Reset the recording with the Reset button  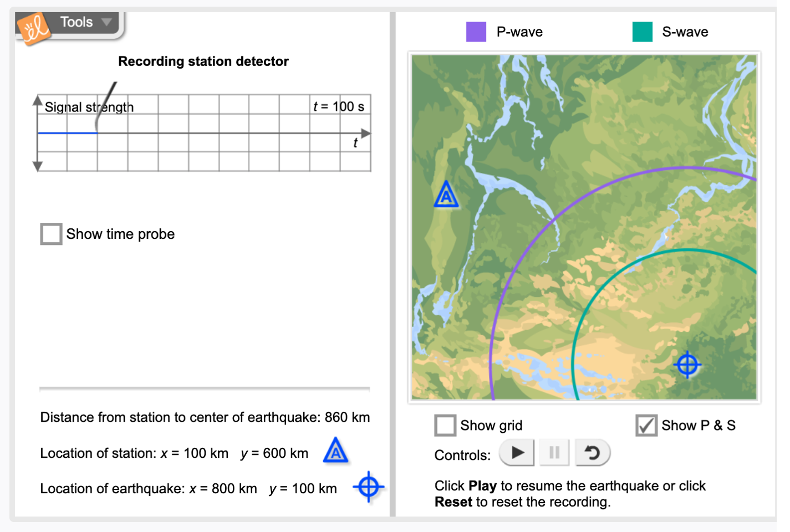tap(592, 453)
